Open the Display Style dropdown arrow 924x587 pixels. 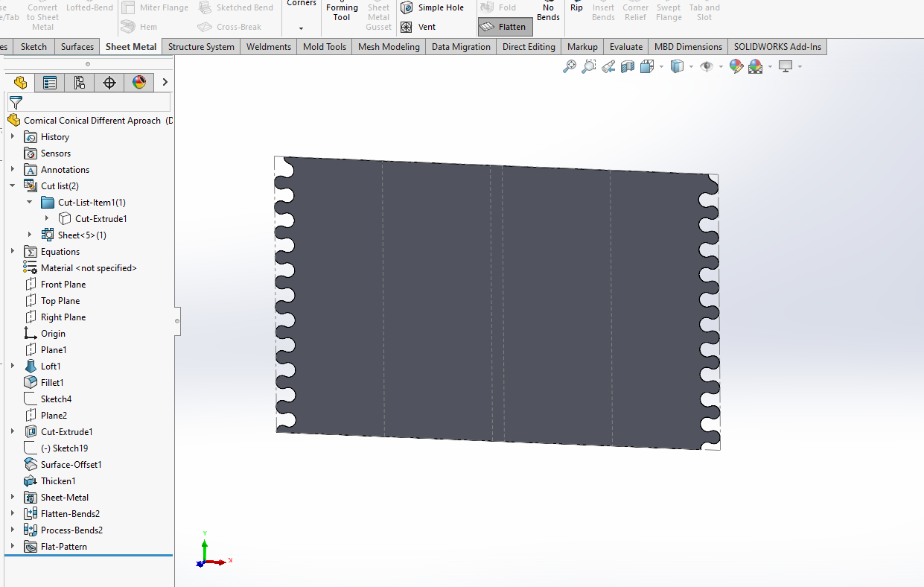(x=691, y=67)
